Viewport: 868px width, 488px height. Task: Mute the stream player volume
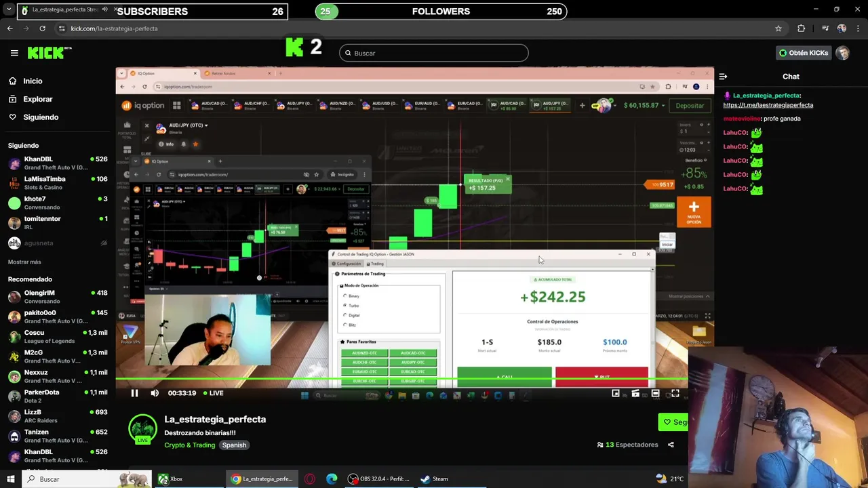(155, 393)
